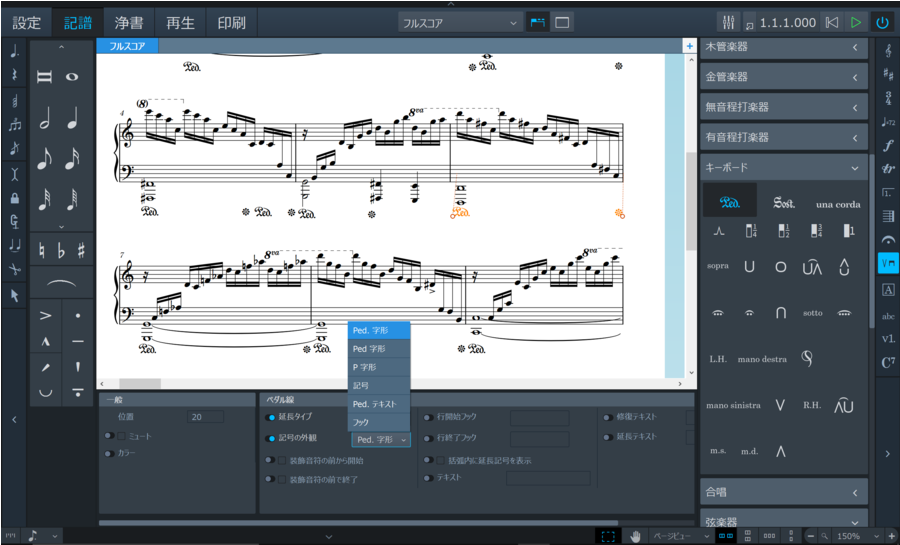Apply the flat accidental

(x=61, y=250)
